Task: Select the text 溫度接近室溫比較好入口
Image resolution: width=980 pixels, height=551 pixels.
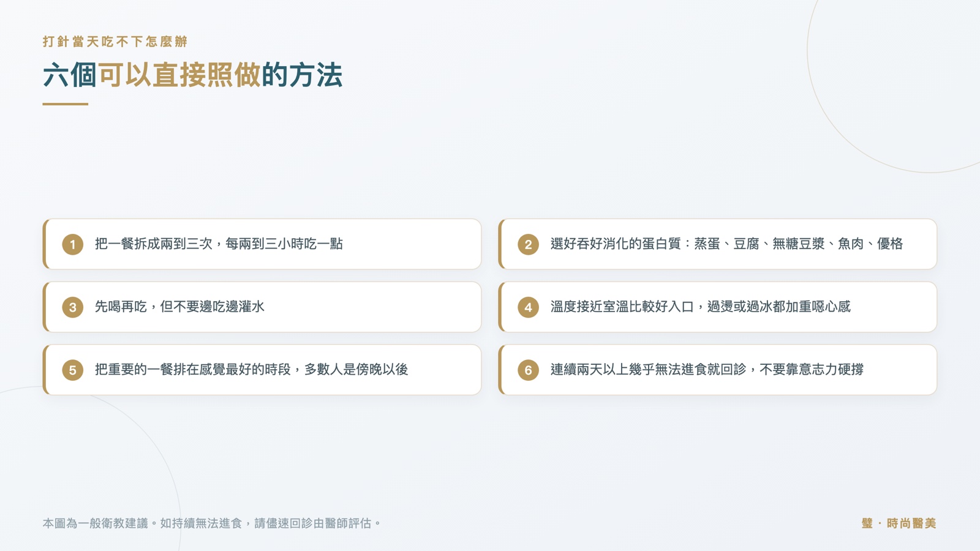Action: point(622,307)
